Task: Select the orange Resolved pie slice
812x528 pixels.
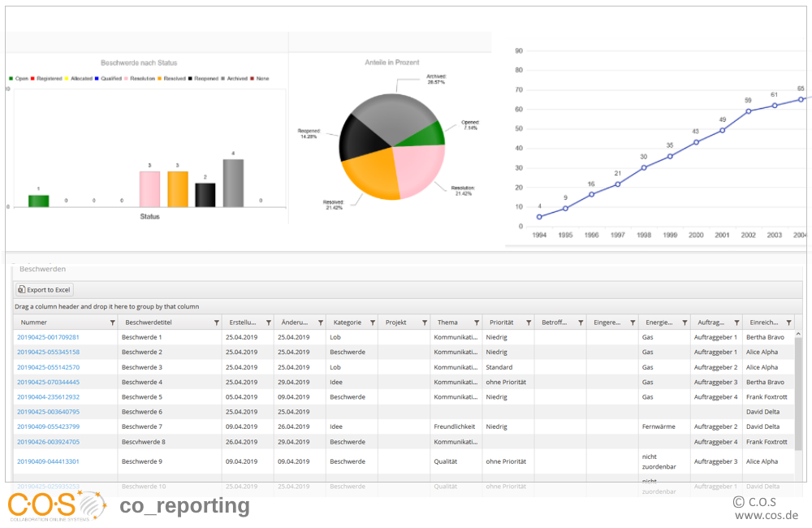Action: tap(368, 173)
